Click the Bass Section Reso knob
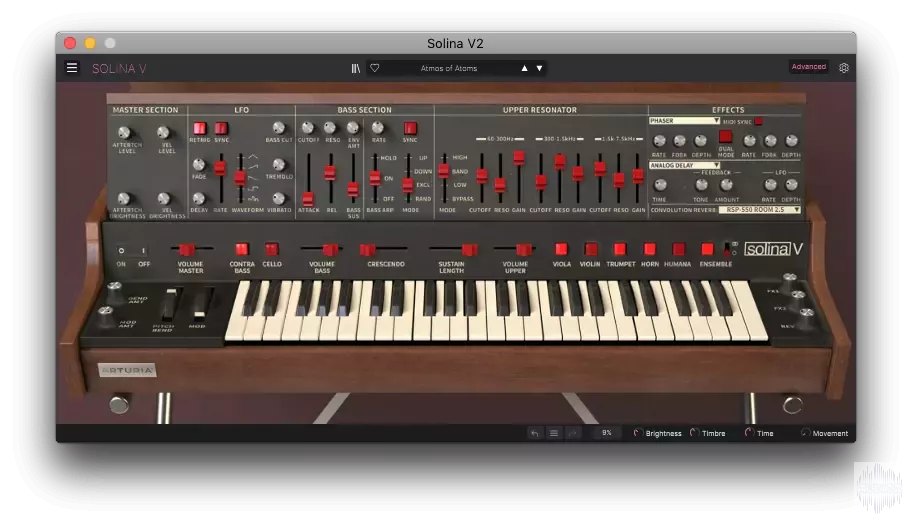Image resolution: width=912 pixels, height=523 pixels. (330, 128)
